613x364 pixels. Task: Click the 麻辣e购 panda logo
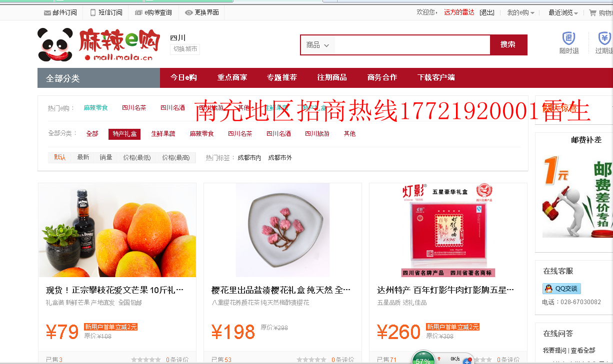coord(98,44)
